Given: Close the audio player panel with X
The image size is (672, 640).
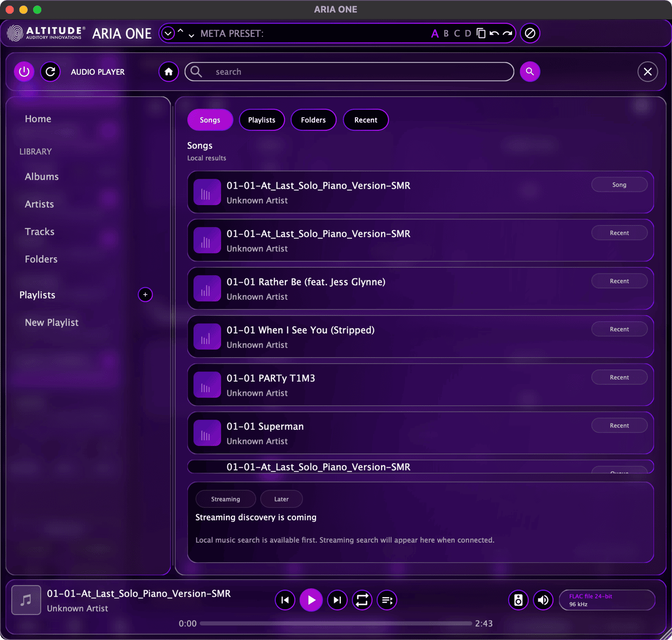Looking at the screenshot, I should 648,72.
